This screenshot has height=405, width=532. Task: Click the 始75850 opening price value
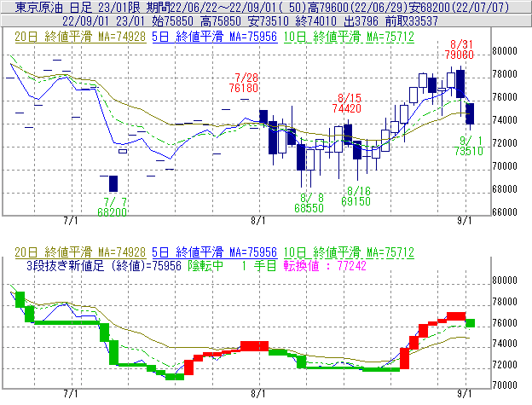click(173, 21)
